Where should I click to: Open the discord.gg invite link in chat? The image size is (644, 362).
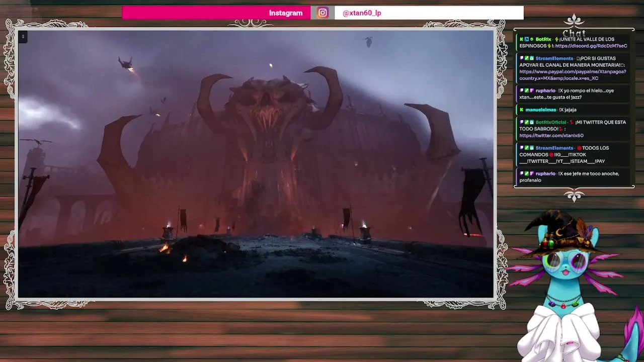click(591, 46)
